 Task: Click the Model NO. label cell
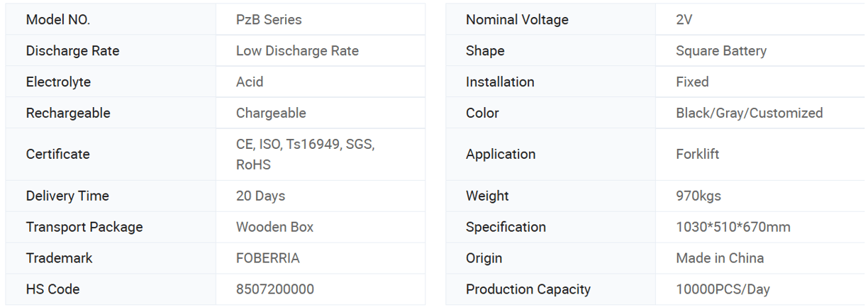click(x=111, y=20)
